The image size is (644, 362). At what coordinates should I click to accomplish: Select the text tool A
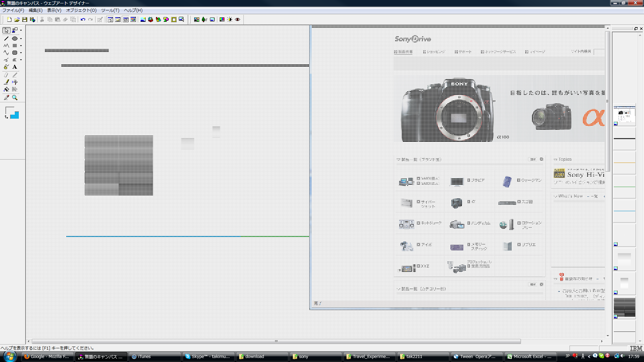[14, 67]
